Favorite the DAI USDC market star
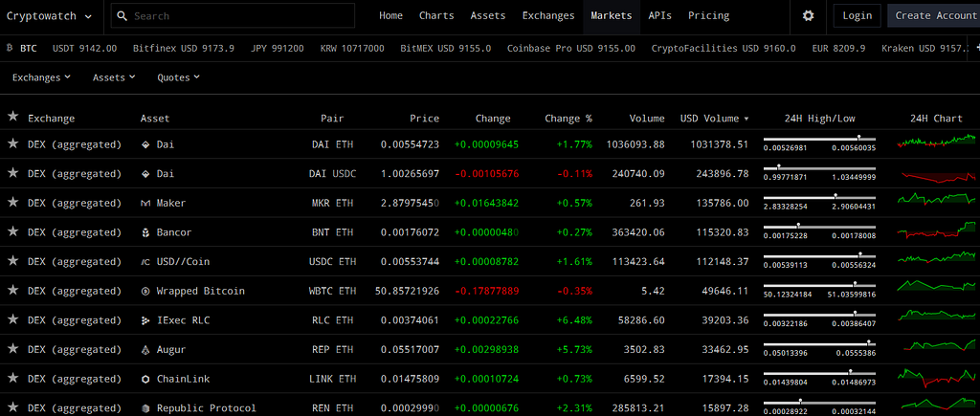Screen dimensions: 980x416 [x=12, y=173]
